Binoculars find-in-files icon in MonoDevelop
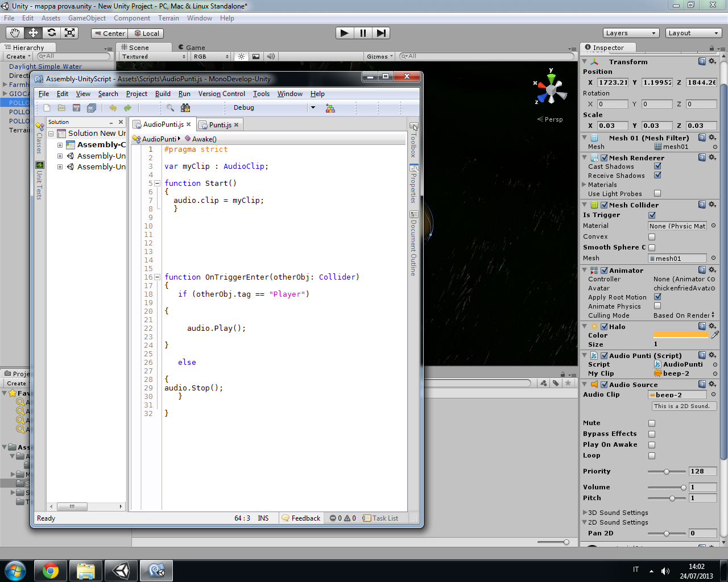This screenshot has height=582, width=728. click(185, 107)
